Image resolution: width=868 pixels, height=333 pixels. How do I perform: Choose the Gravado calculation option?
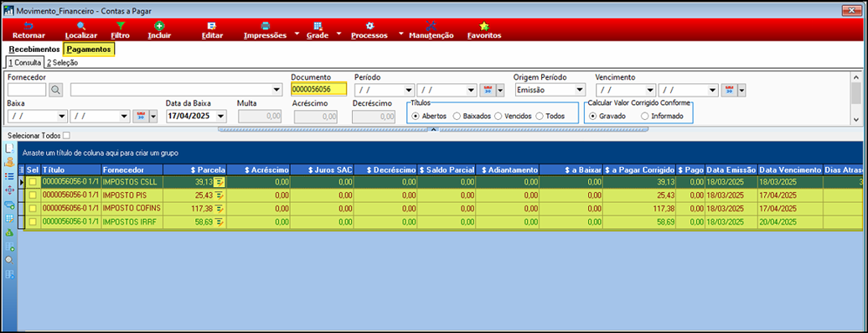click(x=593, y=116)
